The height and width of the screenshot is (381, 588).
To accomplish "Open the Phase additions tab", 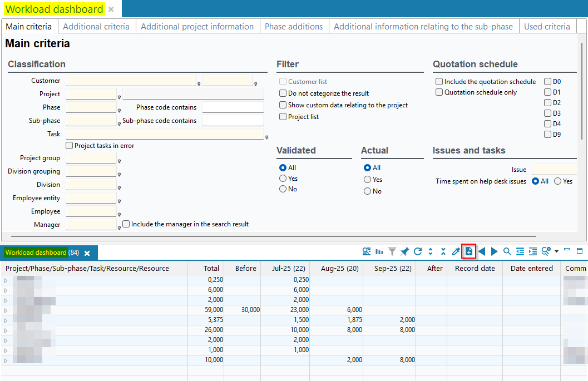I will 294,27.
